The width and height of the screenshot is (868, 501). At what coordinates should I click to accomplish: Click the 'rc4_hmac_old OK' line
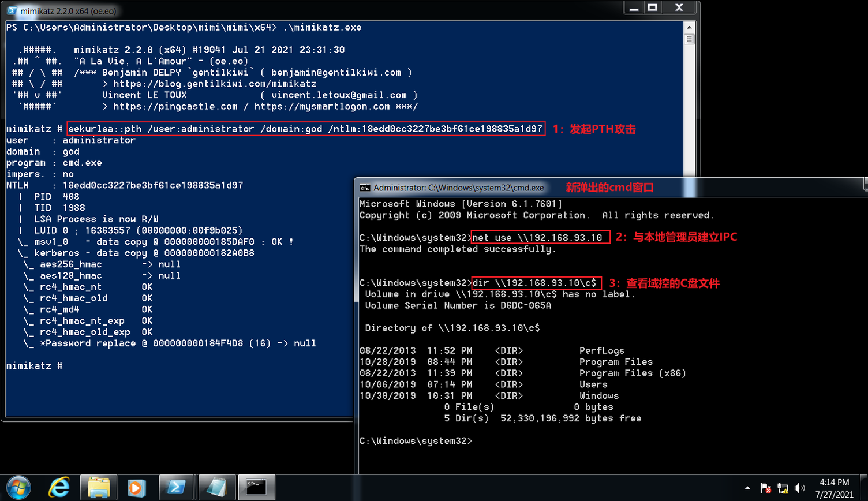[88, 298]
